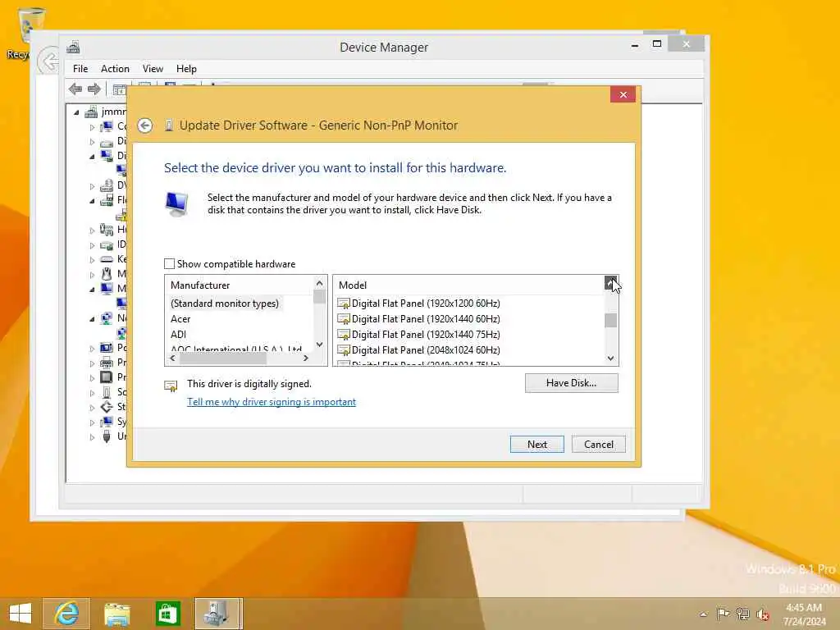The width and height of the screenshot is (840, 630).
Task: Select Acer in Manufacturer list
Action: click(x=180, y=319)
